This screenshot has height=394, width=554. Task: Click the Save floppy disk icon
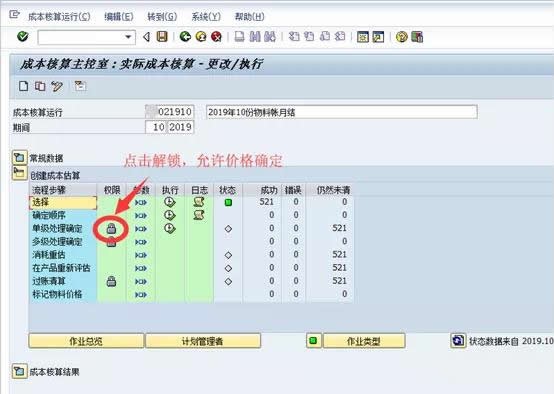click(162, 36)
